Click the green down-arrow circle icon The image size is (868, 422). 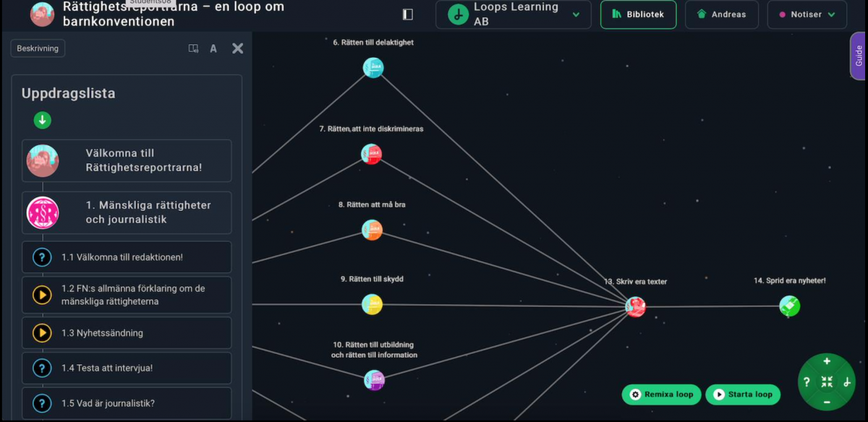point(42,120)
